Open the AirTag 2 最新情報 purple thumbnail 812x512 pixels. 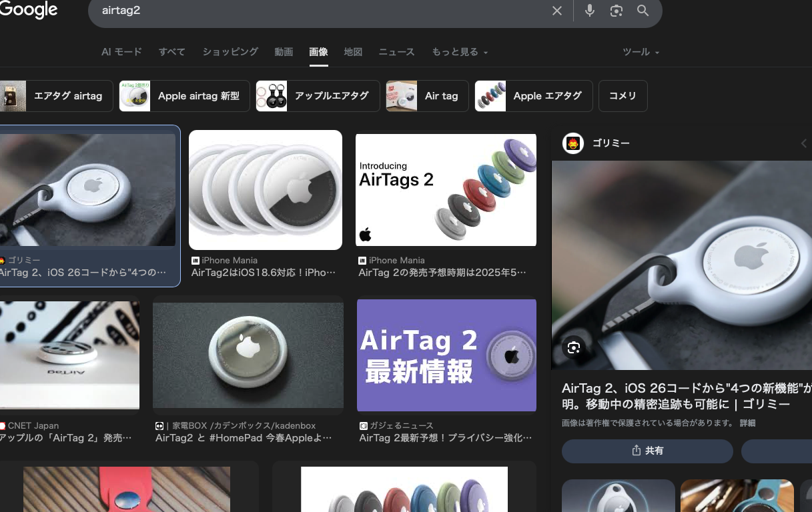tap(446, 355)
